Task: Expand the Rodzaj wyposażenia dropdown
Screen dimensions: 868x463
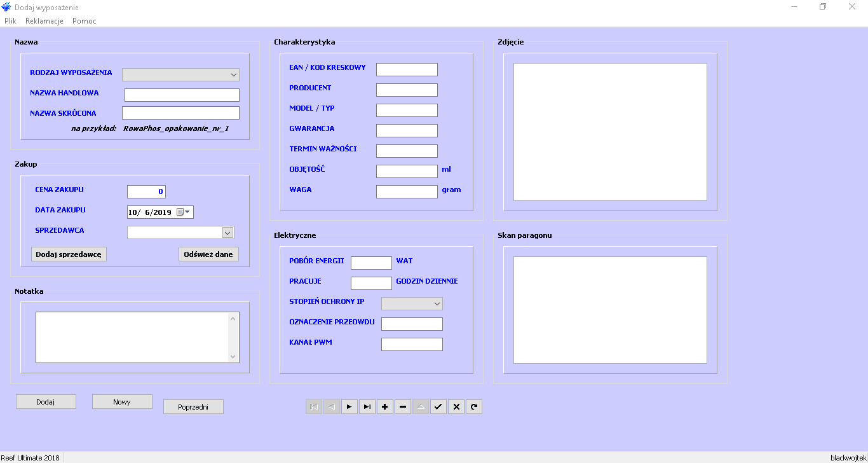Action: pos(233,75)
